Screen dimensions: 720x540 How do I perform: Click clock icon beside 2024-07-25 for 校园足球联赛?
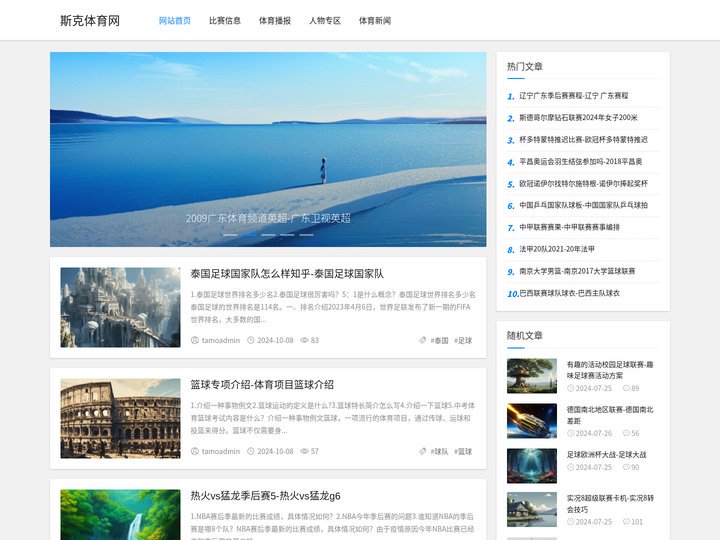coord(570,388)
